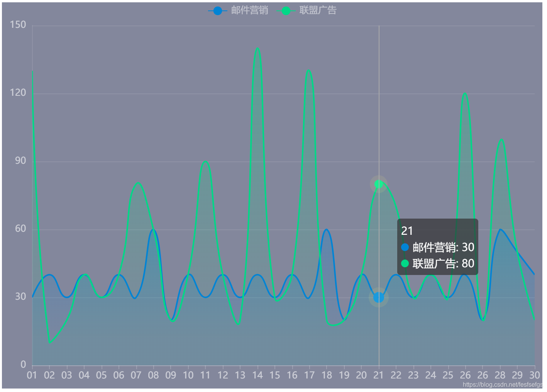This screenshot has width=547, height=392.
Task: Click x-axis label 29
Action: click(x=517, y=375)
